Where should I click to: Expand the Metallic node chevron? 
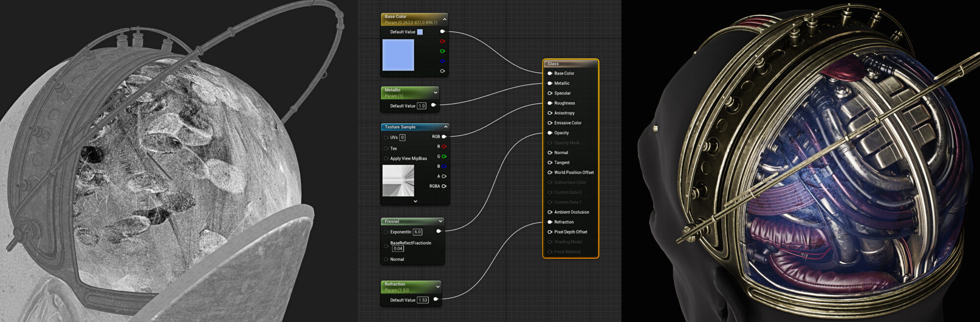[436, 92]
